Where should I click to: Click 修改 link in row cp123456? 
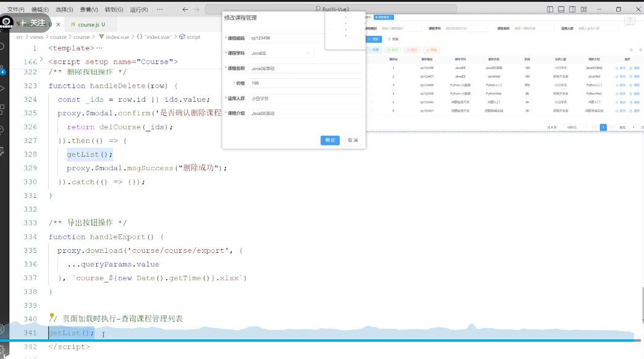click(621, 68)
